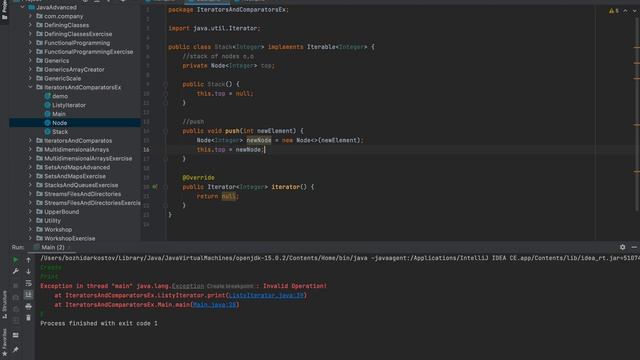Click the implements gutter icon beside iterator()
This screenshot has height=360, width=640.
pyautogui.click(x=155, y=187)
